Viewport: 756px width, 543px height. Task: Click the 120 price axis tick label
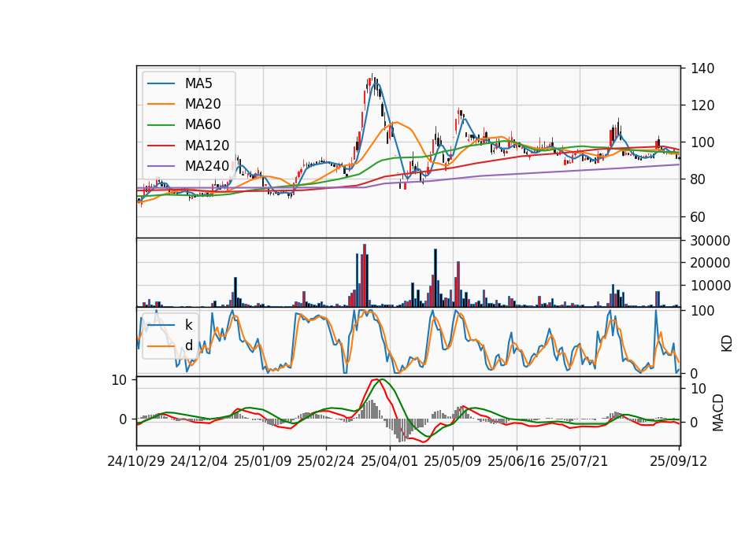pyautogui.click(x=702, y=105)
